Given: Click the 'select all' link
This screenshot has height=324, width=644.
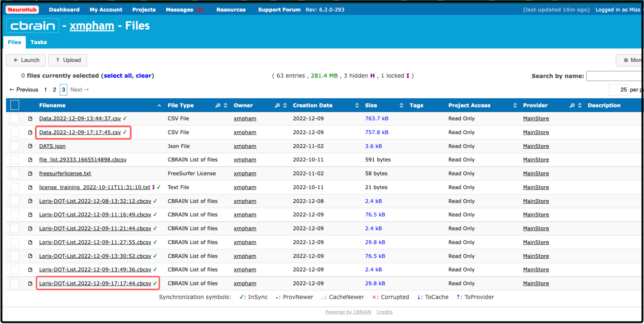Looking at the screenshot, I should [118, 76].
